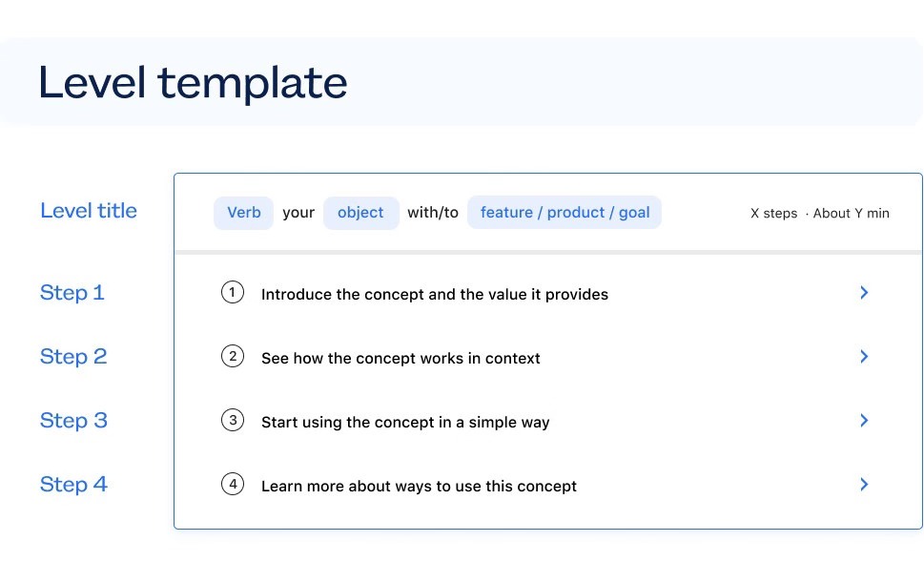The height and width of the screenshot is (583, 924).
Task: Select the 'Step 2' label
Action: tap(73, 357)
